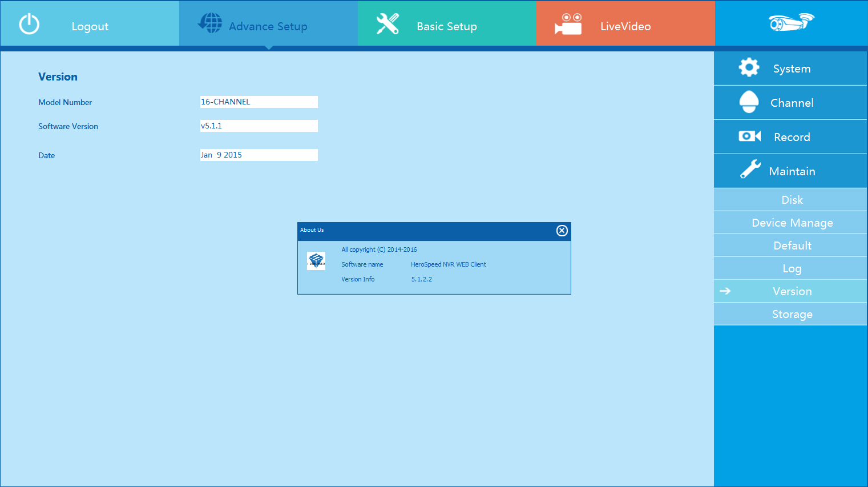The width and height of the screenshot is (868, 487).
Task: Click the HeroSpeed logo in About Us
Action: 316,261
